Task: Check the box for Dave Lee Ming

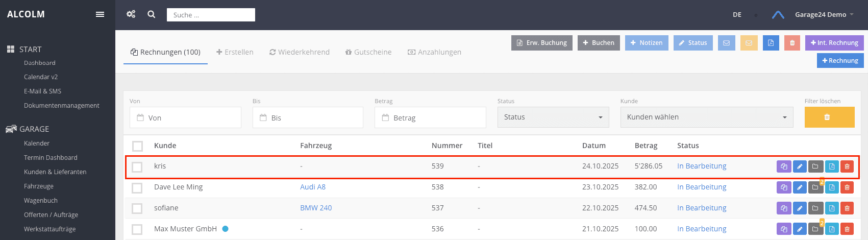Action: (137, 188)
